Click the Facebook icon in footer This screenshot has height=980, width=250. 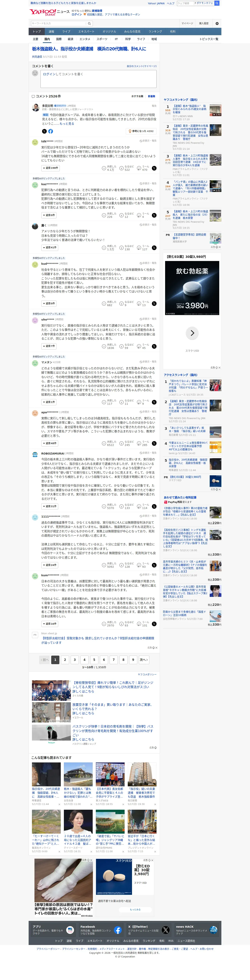coord(118,930)
